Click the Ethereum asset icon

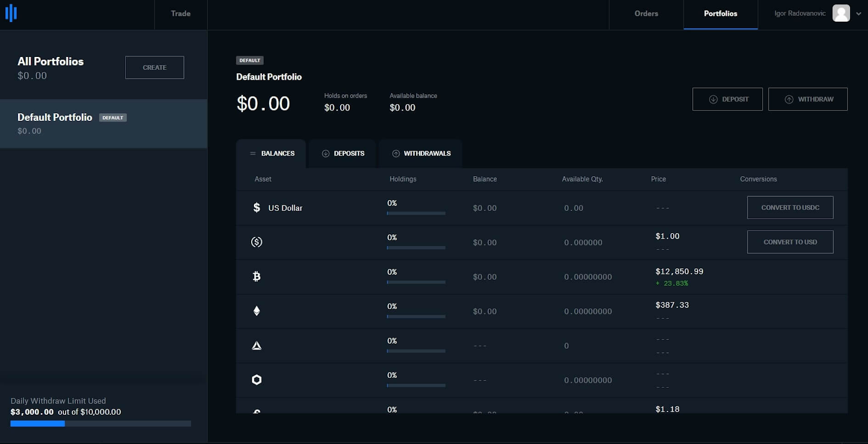(257, 311)
